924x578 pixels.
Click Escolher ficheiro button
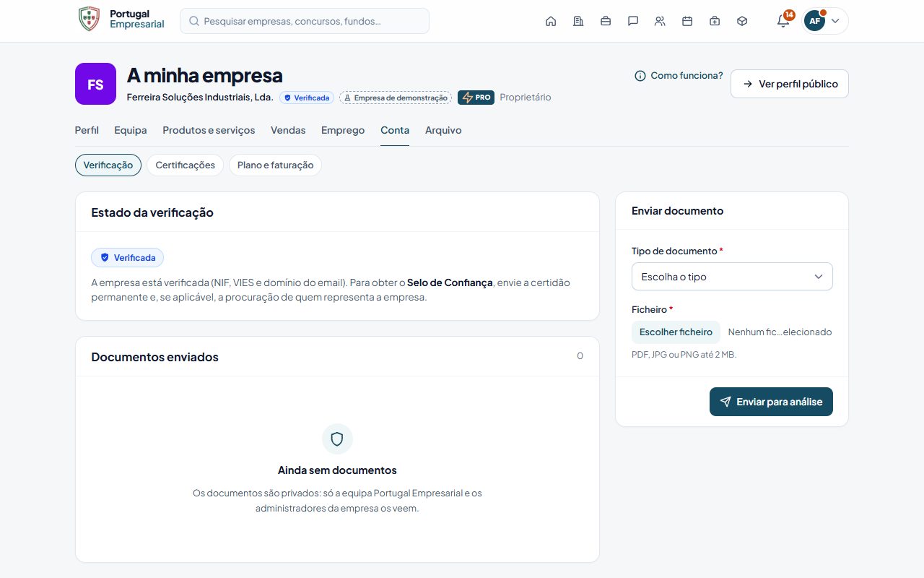[676, 332]
